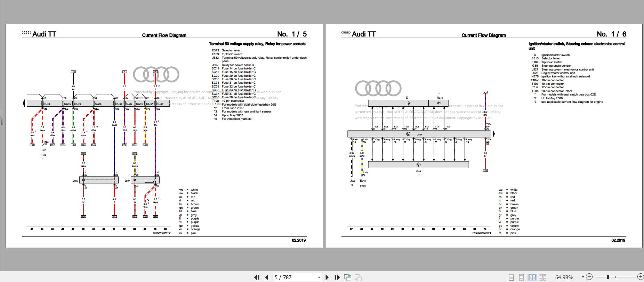The image size is (644, 282).
Task: Open the zoom percentage dropdown arrow
Action: click(x=583, y=277)
